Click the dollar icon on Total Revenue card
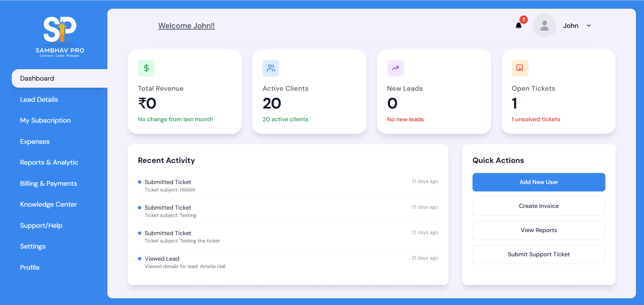 click(x=146, y=68)
